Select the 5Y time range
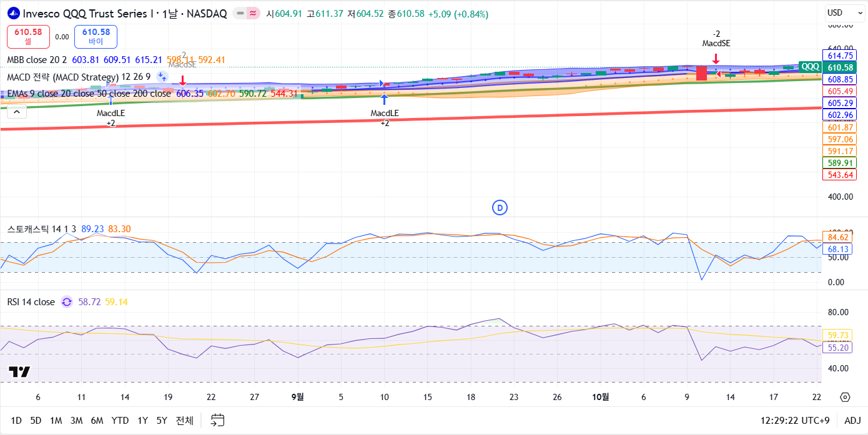The image size is (868, 435). click(162, 421)
